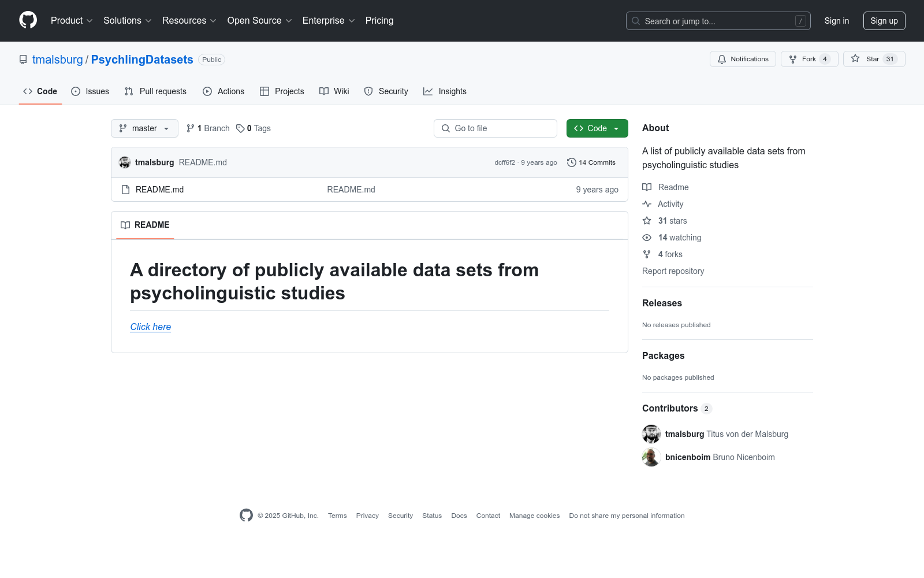View the 1 Branch link
924x578 pixels.
208,128
